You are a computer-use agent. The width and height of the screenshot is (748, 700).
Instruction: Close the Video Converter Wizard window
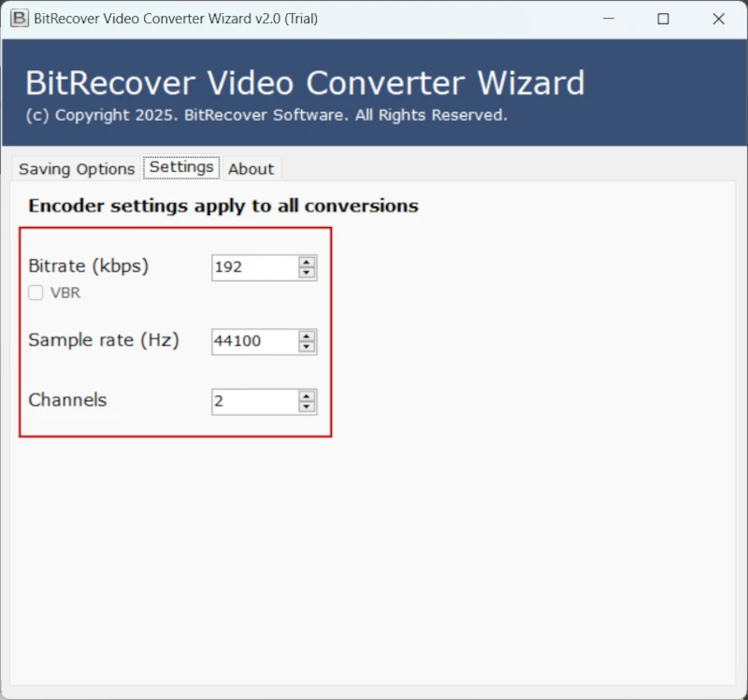click(718, 19)
